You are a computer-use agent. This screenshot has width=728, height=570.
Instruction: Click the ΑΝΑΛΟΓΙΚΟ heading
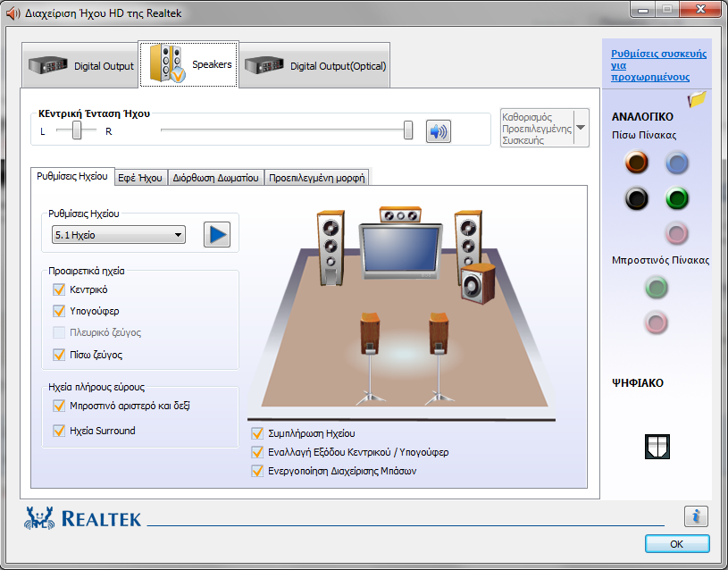642,117
